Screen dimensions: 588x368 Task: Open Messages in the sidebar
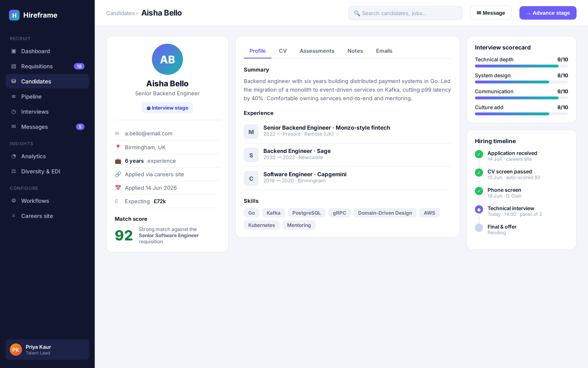pos(47,127)
